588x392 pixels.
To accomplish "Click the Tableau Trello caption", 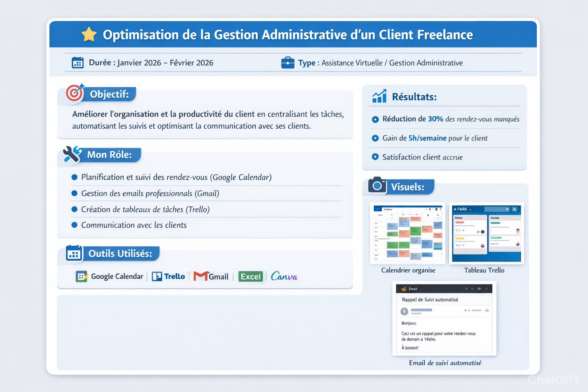I will pos(484,270).
